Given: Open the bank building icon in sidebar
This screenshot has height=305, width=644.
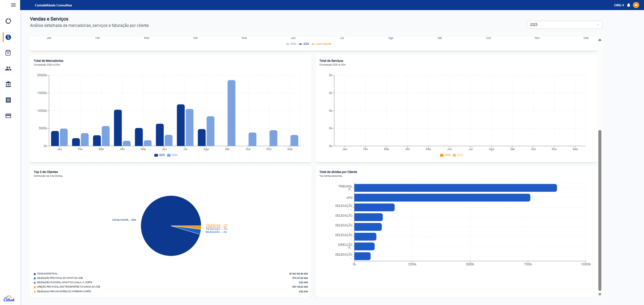Looking at the screenshot, I should pyautogui.click(x=8, y=84).
